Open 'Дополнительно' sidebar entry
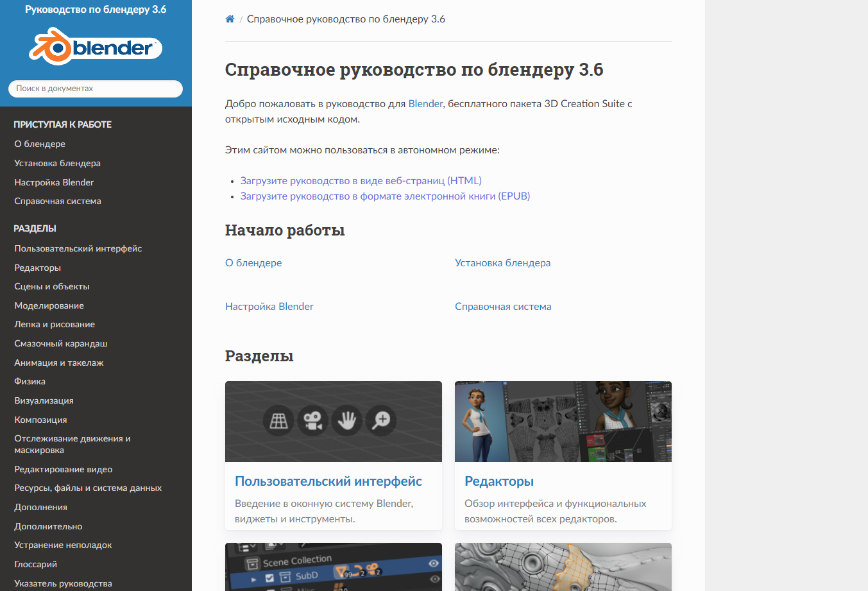Image resolution: width=868 pixels, height=591 pixels. [48, 526]
